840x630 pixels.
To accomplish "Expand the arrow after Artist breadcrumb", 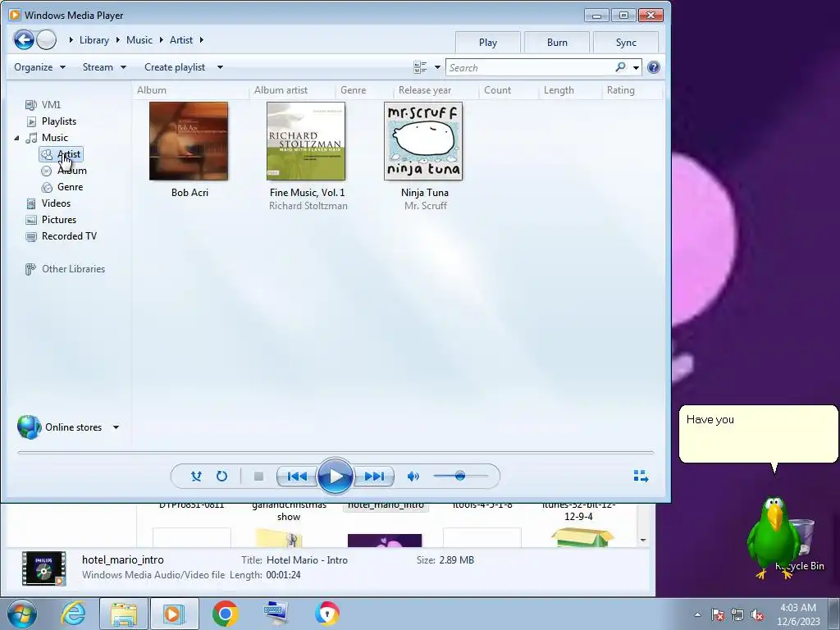I will pos(202,40).
